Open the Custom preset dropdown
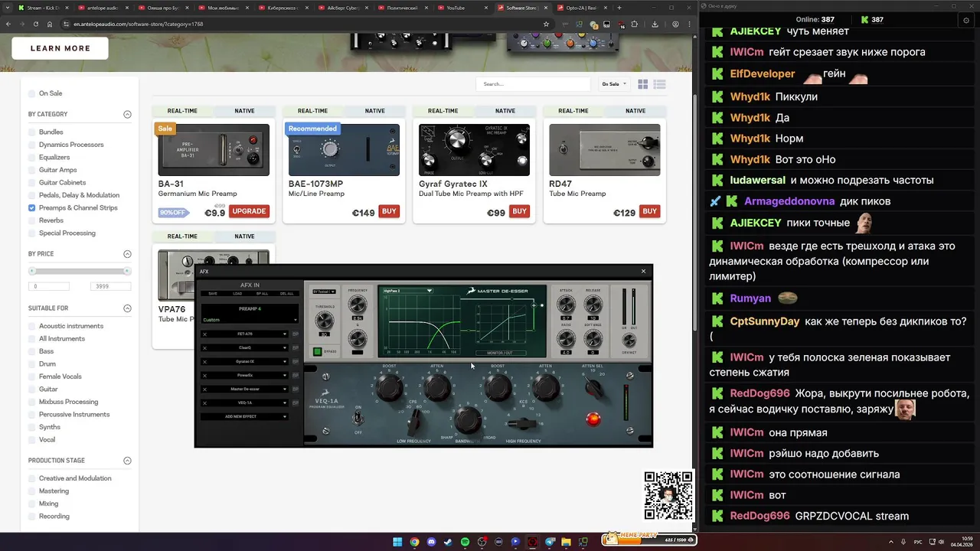980x551 pixels. [x=250, y=320]
